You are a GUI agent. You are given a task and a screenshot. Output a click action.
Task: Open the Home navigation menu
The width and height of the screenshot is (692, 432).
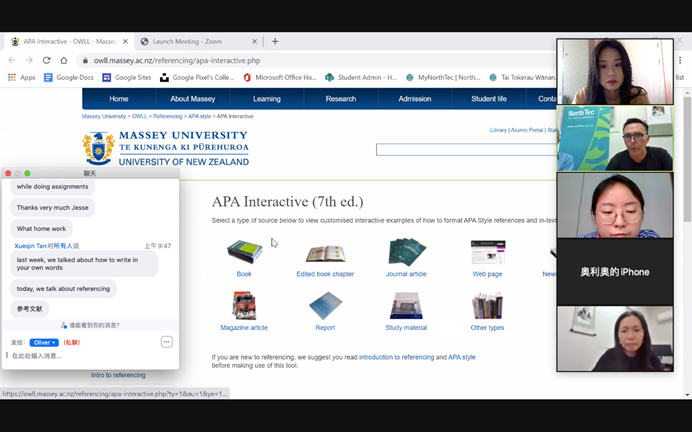119,99
